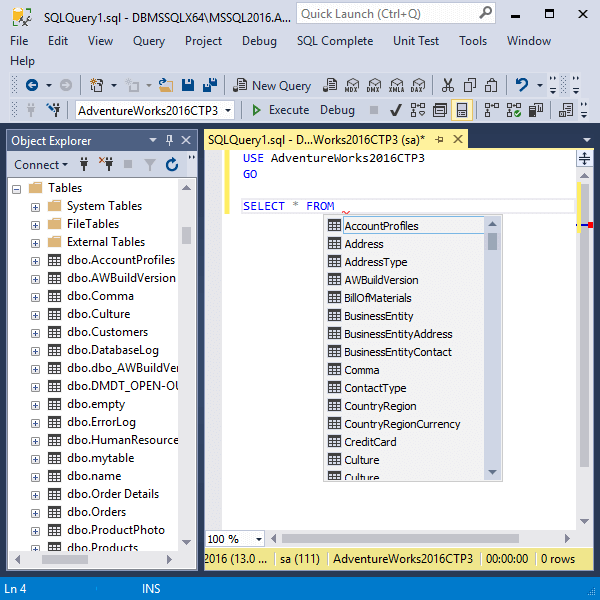Image resolution: width=600 pixels, height=600 pixels.
Task: Click the Object Explorer Refresh icon
Action: (172, 164)
